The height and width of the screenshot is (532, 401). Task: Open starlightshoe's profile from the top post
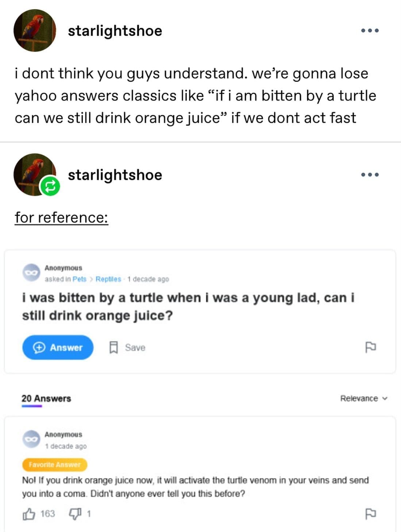(x=115, y=31)
